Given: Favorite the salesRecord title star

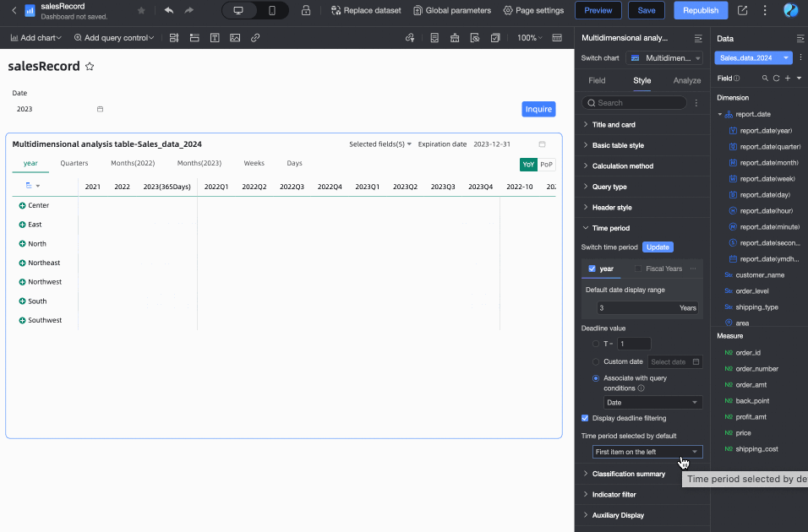Looking at the screenshot, I should 90,67.
